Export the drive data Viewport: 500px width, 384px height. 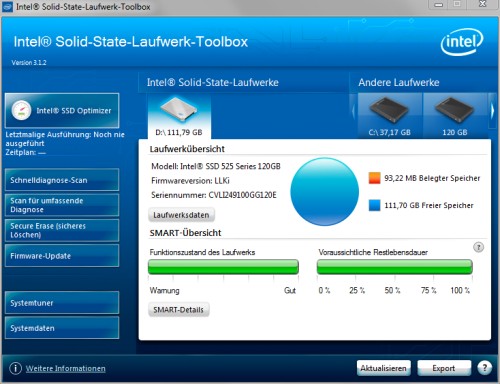(x=444, y=368)
